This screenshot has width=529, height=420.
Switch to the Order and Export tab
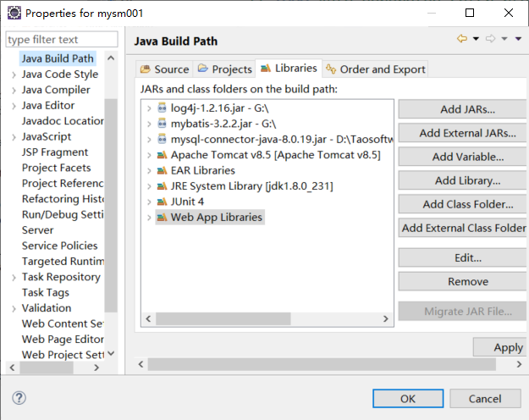pyautogui.click(x=375, y=69)
